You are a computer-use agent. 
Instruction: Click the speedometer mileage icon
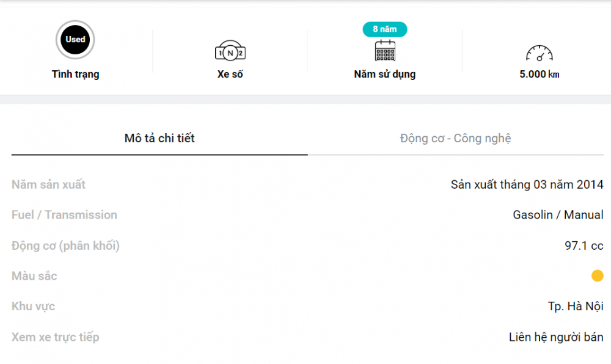click(540, 53)
